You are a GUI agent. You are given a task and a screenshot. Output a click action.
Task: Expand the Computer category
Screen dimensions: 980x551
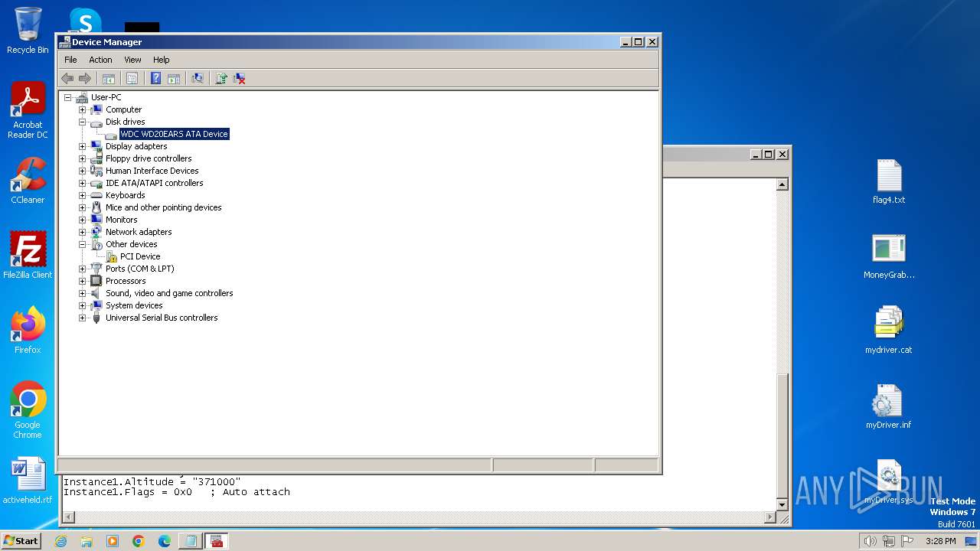click(x=82, y=109)
